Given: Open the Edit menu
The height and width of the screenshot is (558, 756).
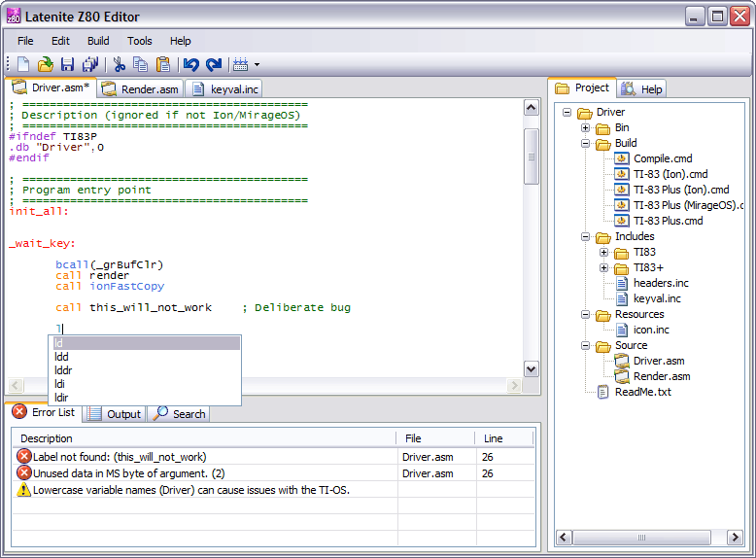Looking at the screenshot, I should coord(61,41).
